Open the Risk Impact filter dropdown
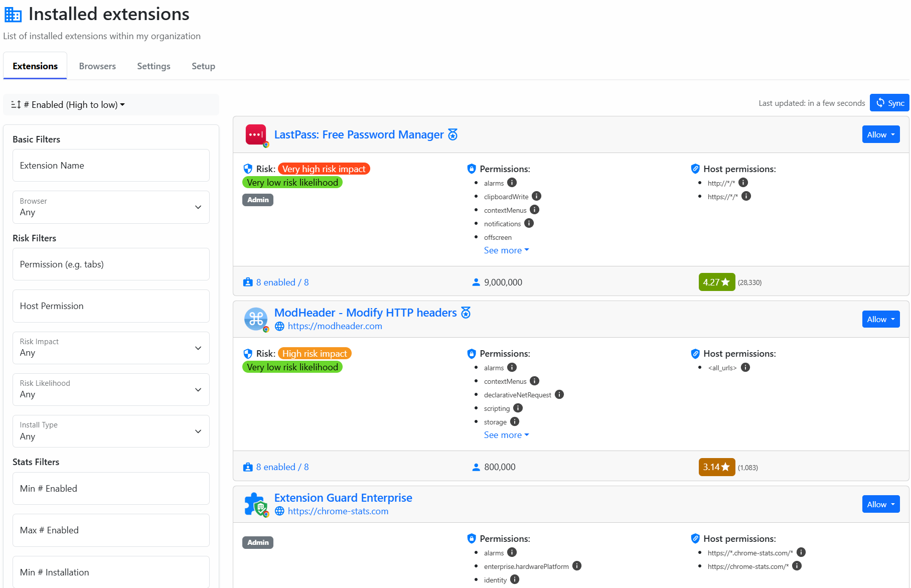This screenshot has width=911, height=588. (111, 348)
